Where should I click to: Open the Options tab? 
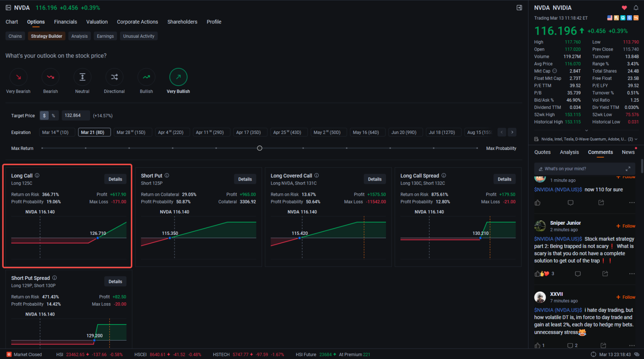pyautogui.click(x=36, y=22)
